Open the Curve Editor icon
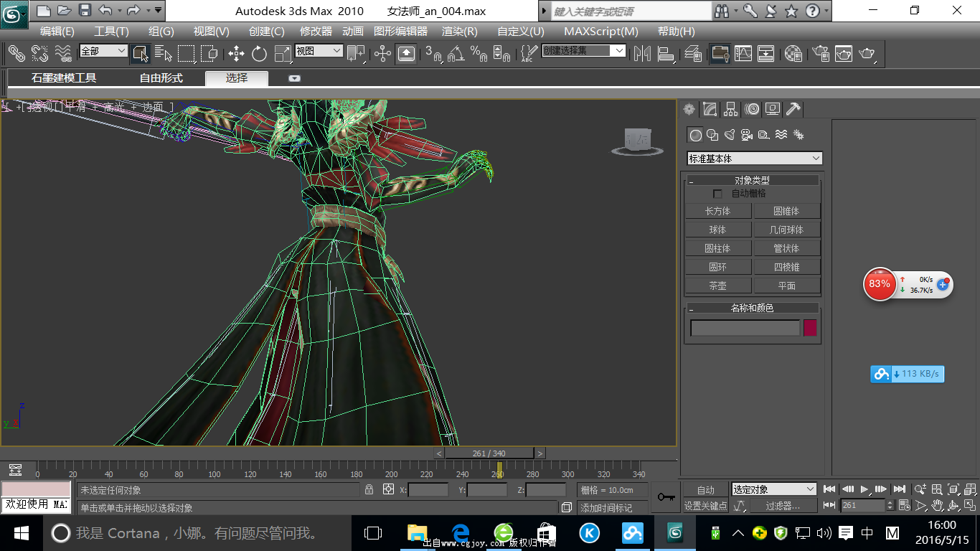Viewport: 980px width, 551px height. (x=743, y=53)
